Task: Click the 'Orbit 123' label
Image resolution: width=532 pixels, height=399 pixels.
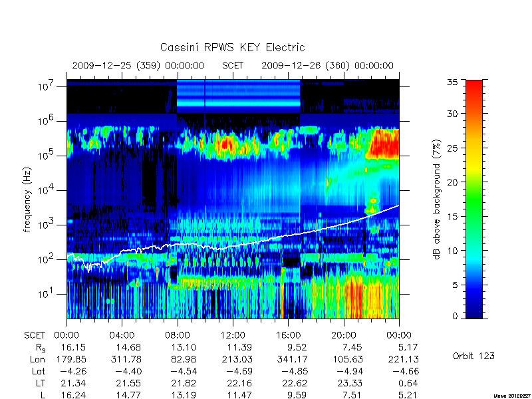Action: pos(473,356)
